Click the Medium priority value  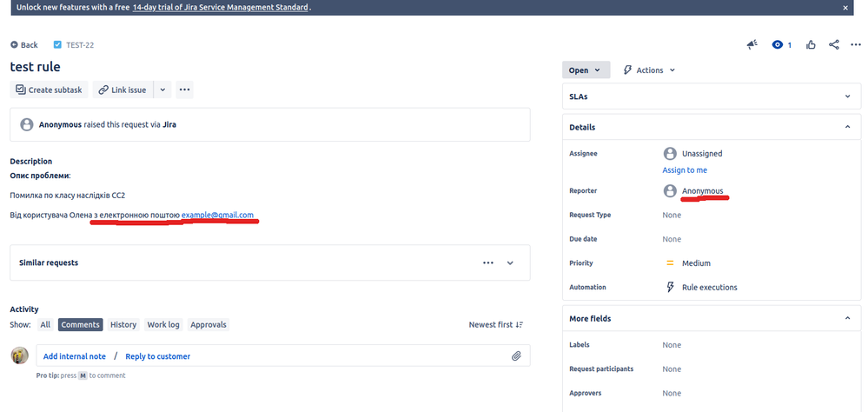(696, 263)
